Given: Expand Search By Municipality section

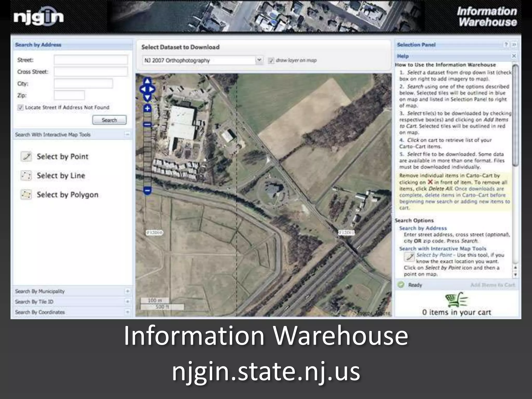Looking at the screenshot, I should click(x=127, y=291).
